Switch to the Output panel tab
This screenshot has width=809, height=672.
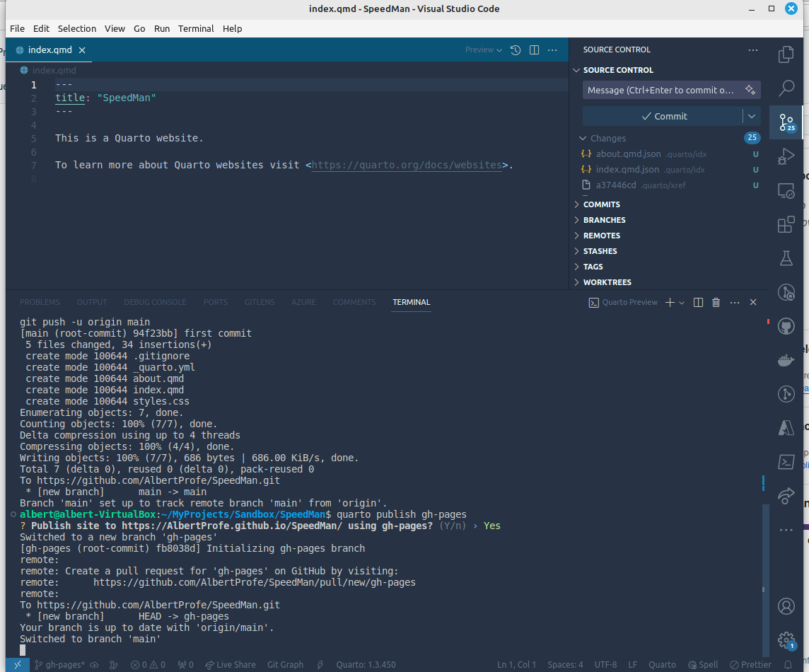pyautogui.click(x=92, y=302)
